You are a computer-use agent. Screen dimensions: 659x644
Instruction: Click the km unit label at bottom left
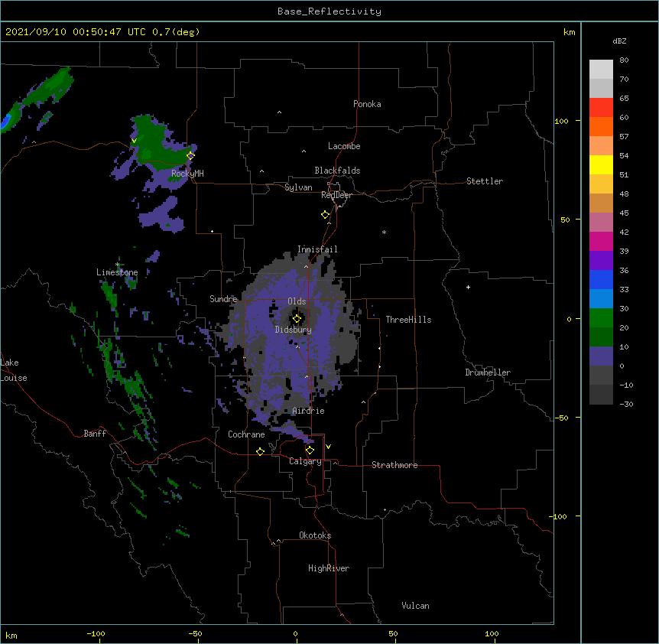(11, 635)
